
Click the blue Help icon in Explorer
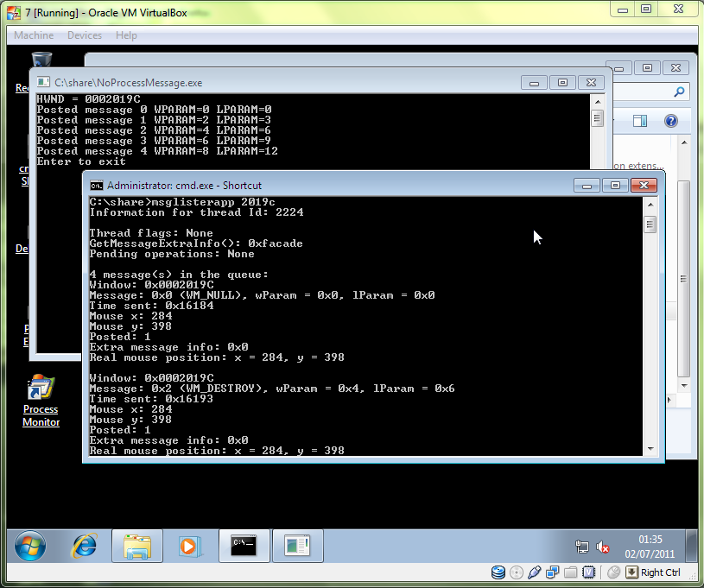670,121
